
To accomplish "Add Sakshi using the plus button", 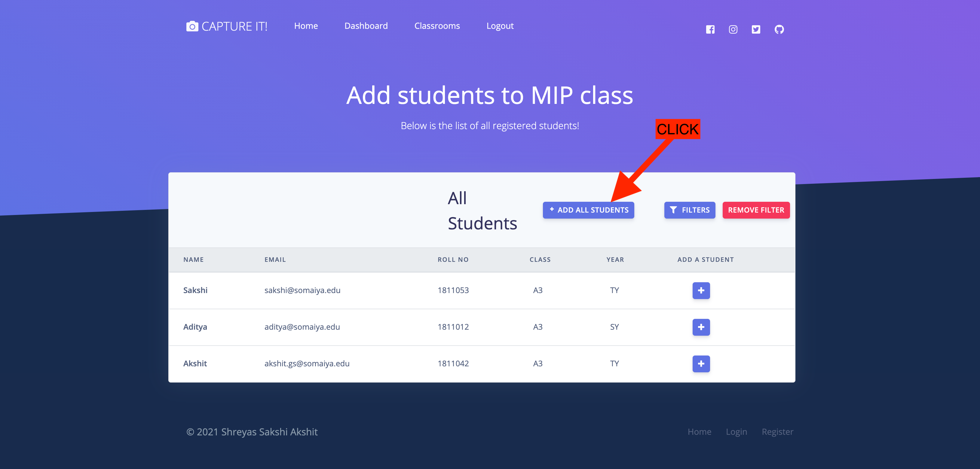I will tap(701, 290).
